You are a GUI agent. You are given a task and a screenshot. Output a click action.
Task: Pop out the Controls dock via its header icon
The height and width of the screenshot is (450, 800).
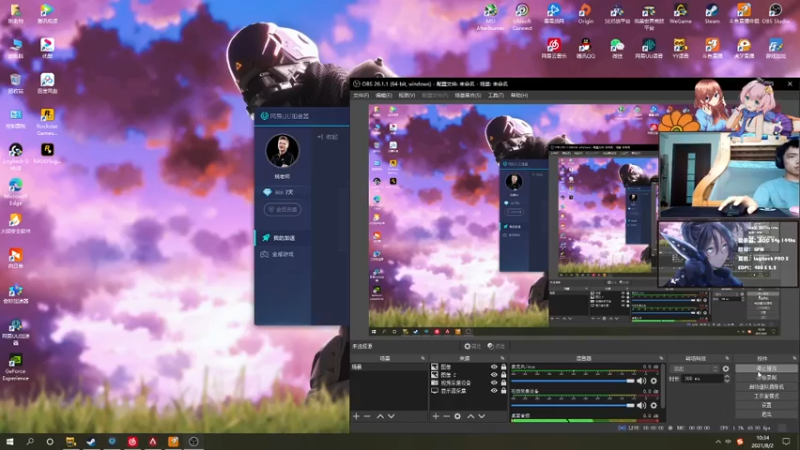(x=794, y=358)
